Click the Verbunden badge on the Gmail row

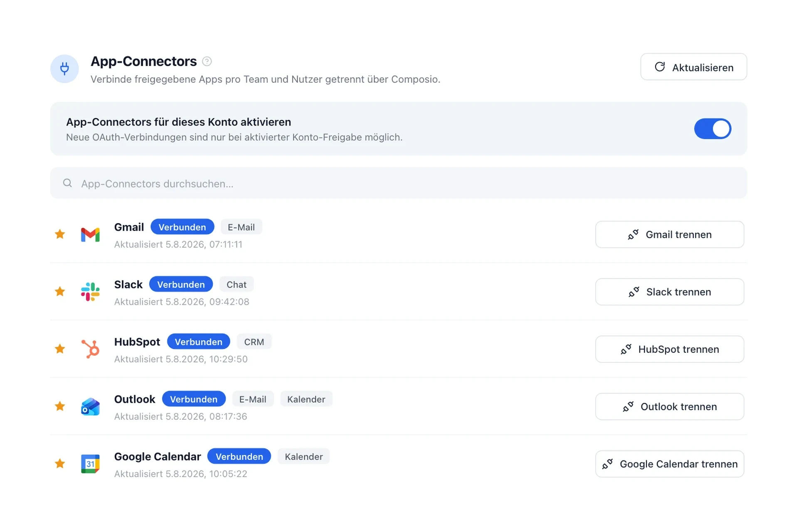tap(182, 227)
